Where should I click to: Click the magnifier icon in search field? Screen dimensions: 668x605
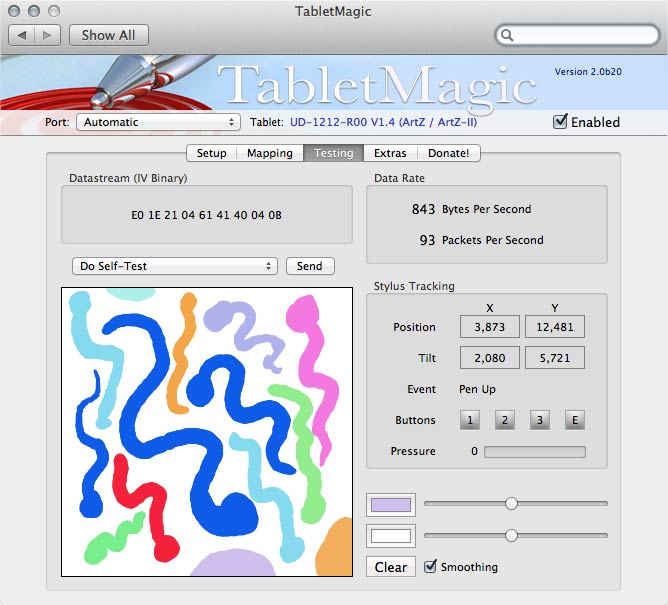507,35
